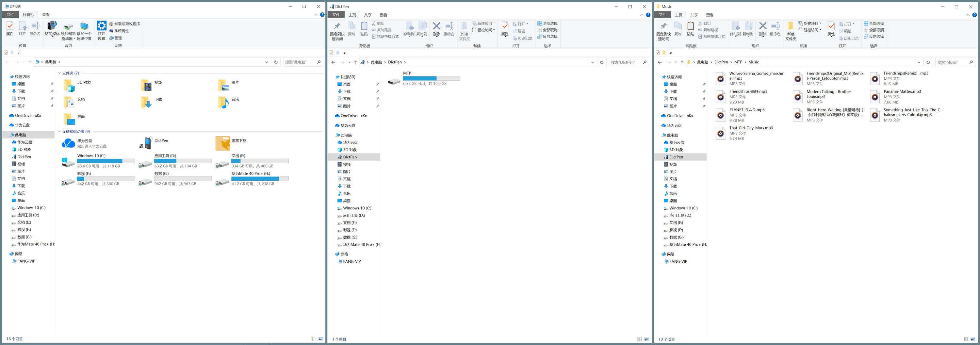Switch to 共享 tab in Music window
980x345 pixels.
[x=694, y=15]
